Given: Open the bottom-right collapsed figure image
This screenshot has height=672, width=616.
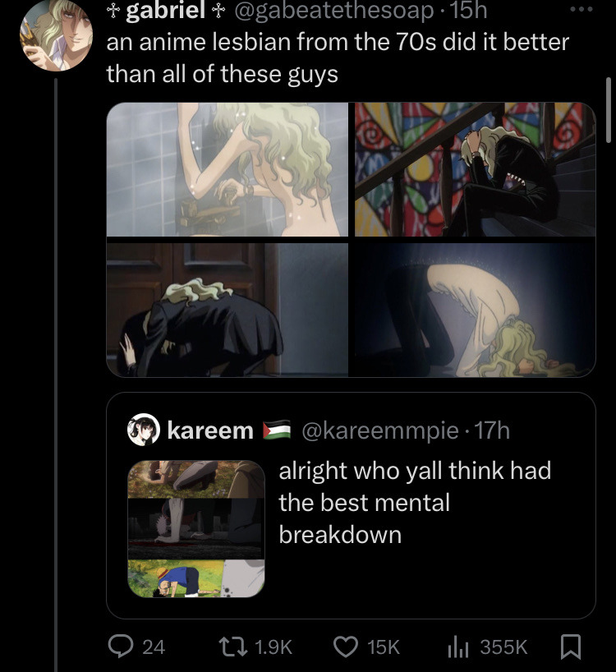Looking at the screenshot, I should click(475, 311).
